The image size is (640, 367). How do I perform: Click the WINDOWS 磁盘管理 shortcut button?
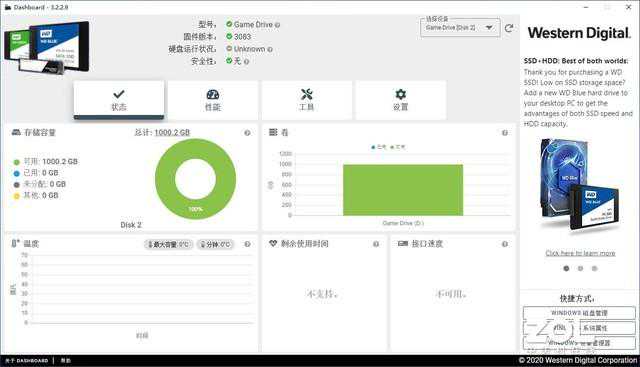[x=579, y=313]
